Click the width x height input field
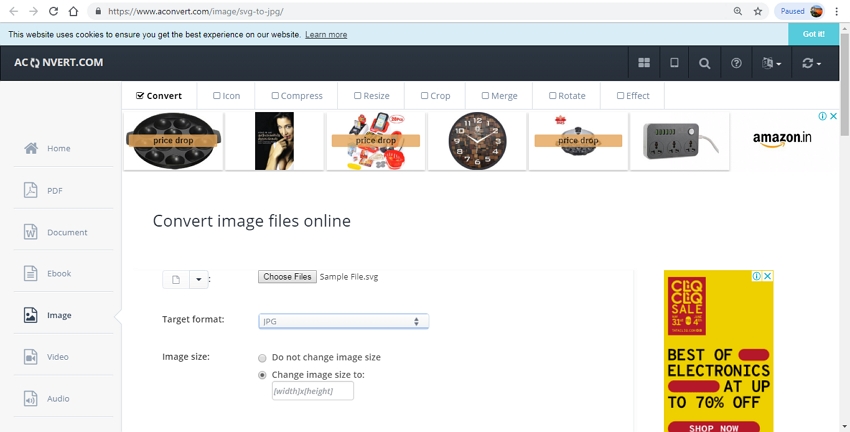Screen dimensions: 850x432 tap(313, 391)
